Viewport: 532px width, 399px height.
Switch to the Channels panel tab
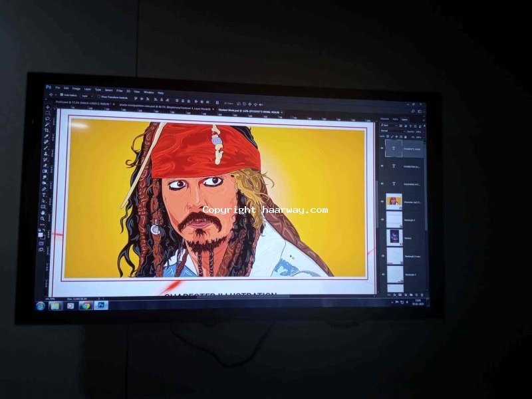[384, 119]
